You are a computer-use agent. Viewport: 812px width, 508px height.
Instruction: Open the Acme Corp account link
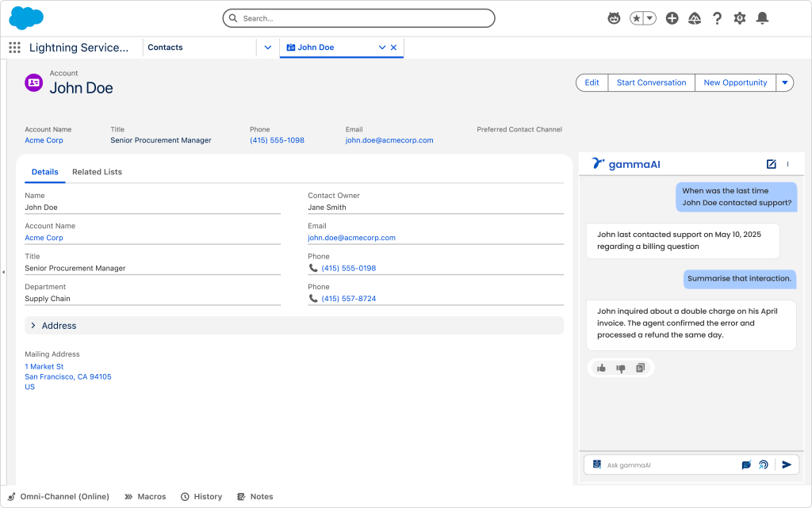click(x=44, y=140)
